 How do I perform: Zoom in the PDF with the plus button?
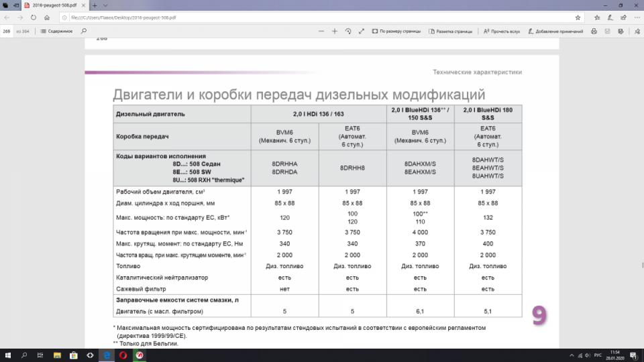335,32
